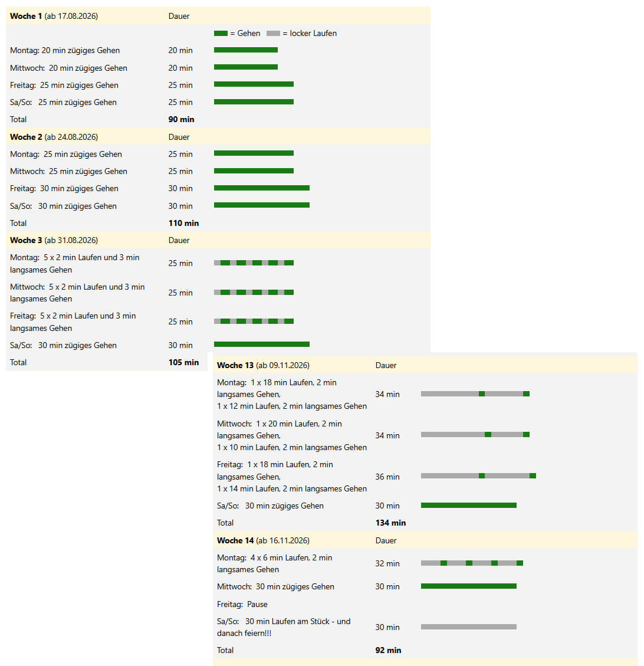The width and height of the screenshot is (644, 666).
Task: Click Week 1 Freitag 25 min walking bar
Action: point(254,84)
